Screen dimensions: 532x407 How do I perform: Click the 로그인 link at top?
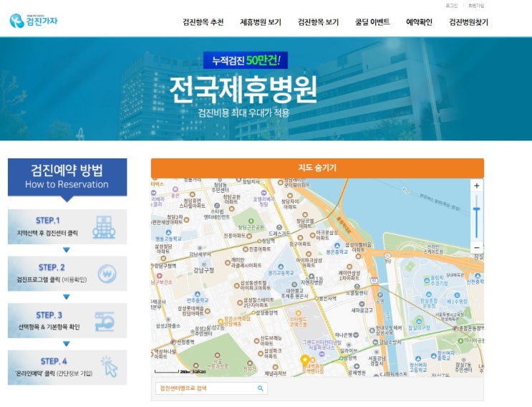coord(451,6)
